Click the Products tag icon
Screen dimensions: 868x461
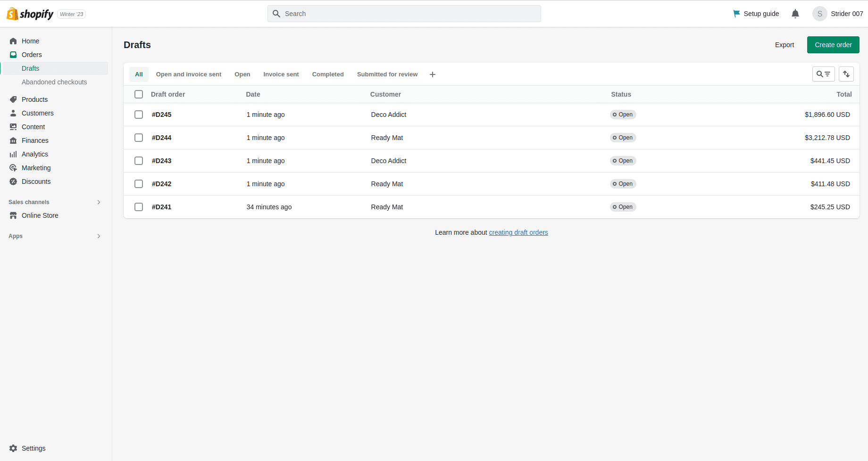coord(13,99)
